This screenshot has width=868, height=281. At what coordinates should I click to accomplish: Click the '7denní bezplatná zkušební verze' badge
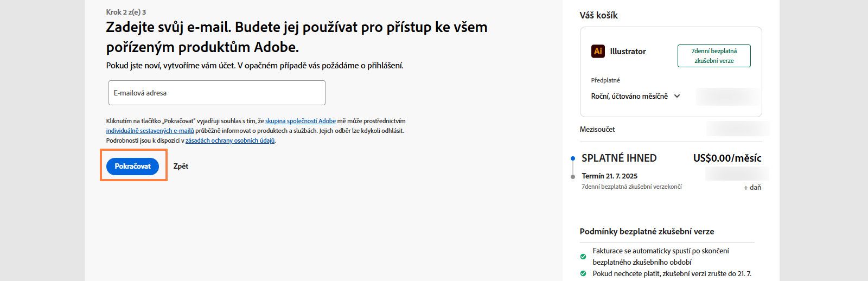714,56
